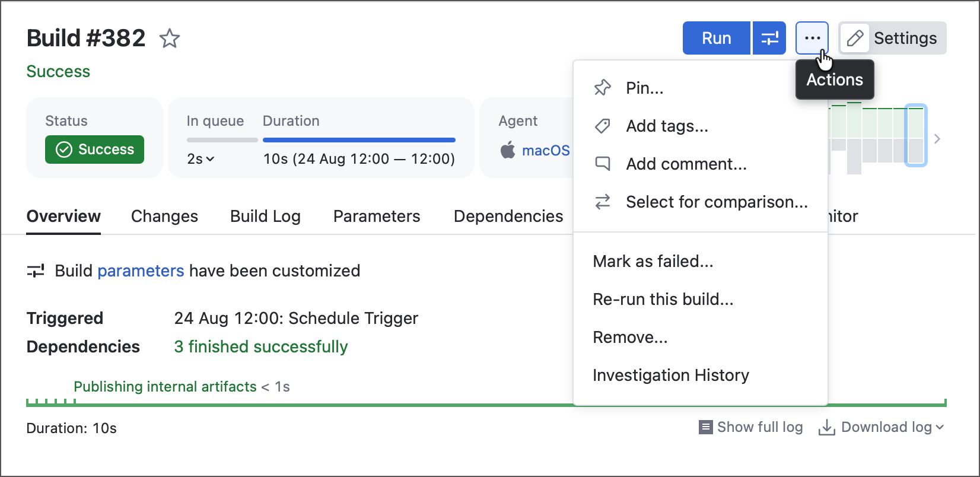This screenshot has height=477, width=980.
Task: Click the comparison arrows icon
Action: (603, 202)
